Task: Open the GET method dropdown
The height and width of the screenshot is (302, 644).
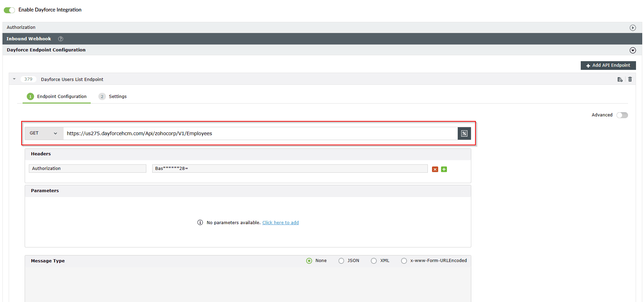Action: coord(44,133)
